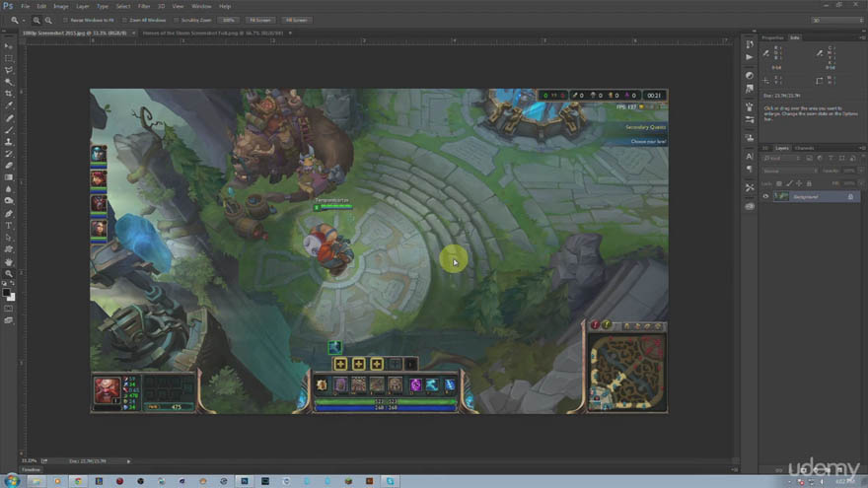
Task: Select the Crop tool
Action: click(x=8, y=94)
